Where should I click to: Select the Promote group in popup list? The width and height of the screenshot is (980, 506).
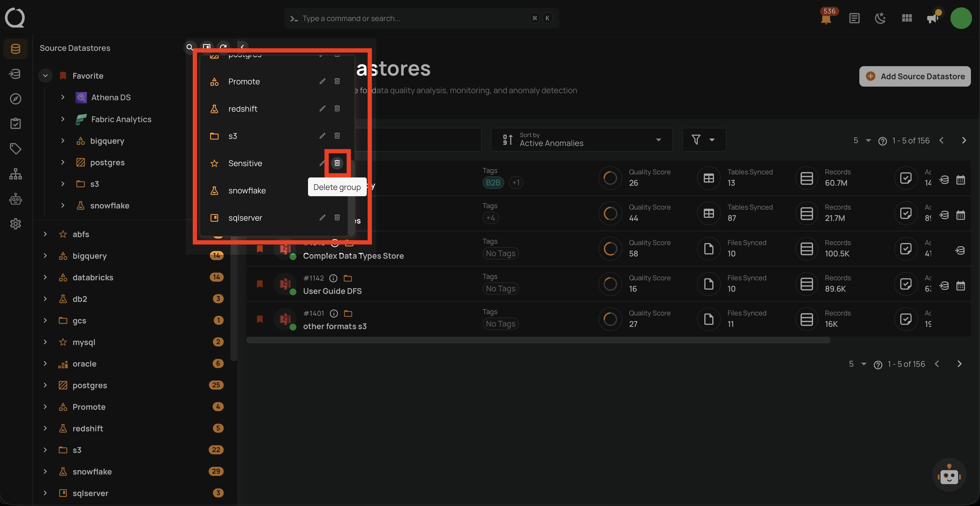point(244,81)
